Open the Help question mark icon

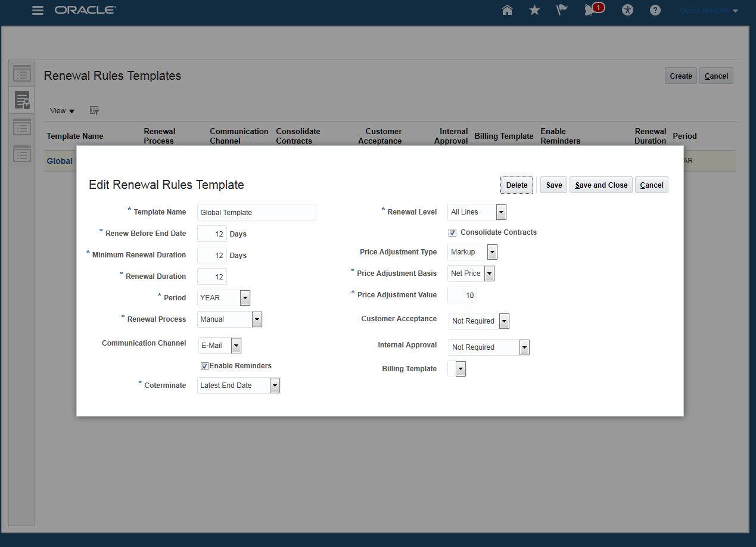pyautogui.click(x=655, y=10)
